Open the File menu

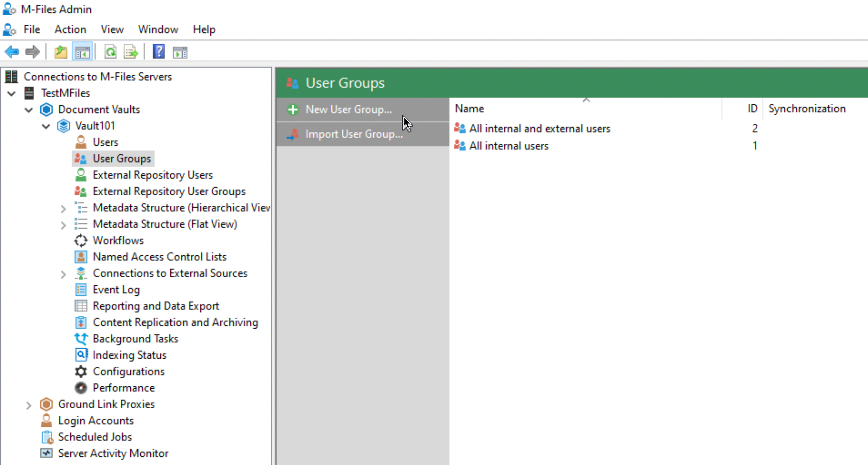pyautogui.click(x=32, y=29)
